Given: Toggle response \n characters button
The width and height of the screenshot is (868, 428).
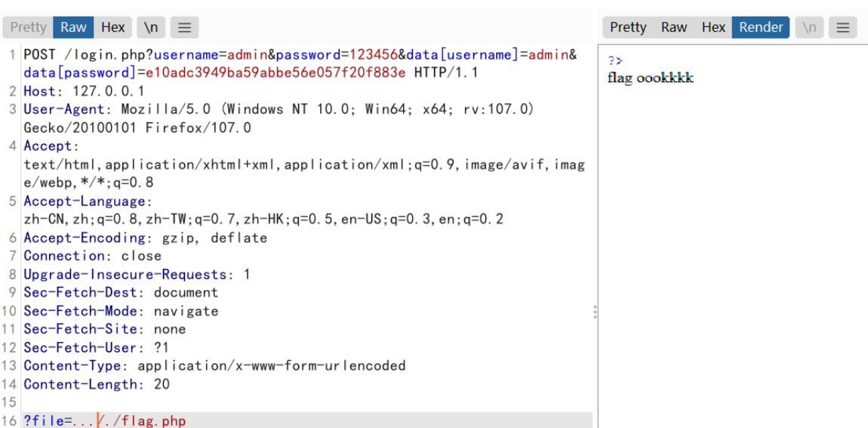Looking at the screenshot, I should (809, 27).
